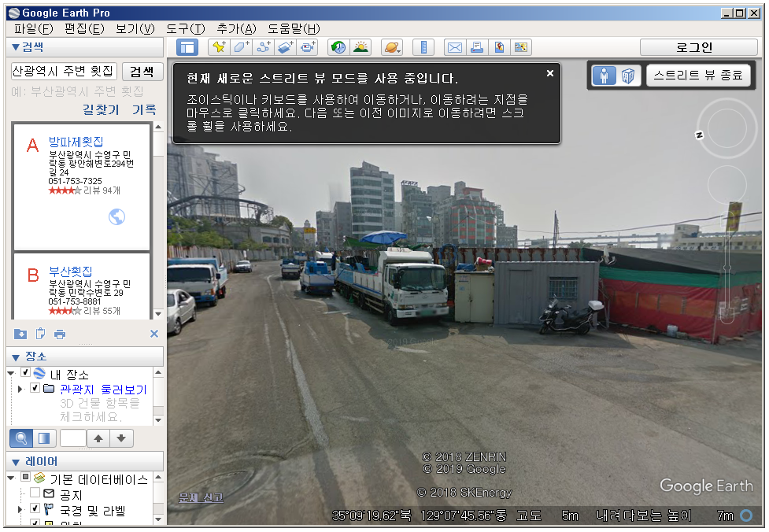Screen dimensions: 769x532
Task: Add a path from the toolbar
Action: (x=264, y=47)
